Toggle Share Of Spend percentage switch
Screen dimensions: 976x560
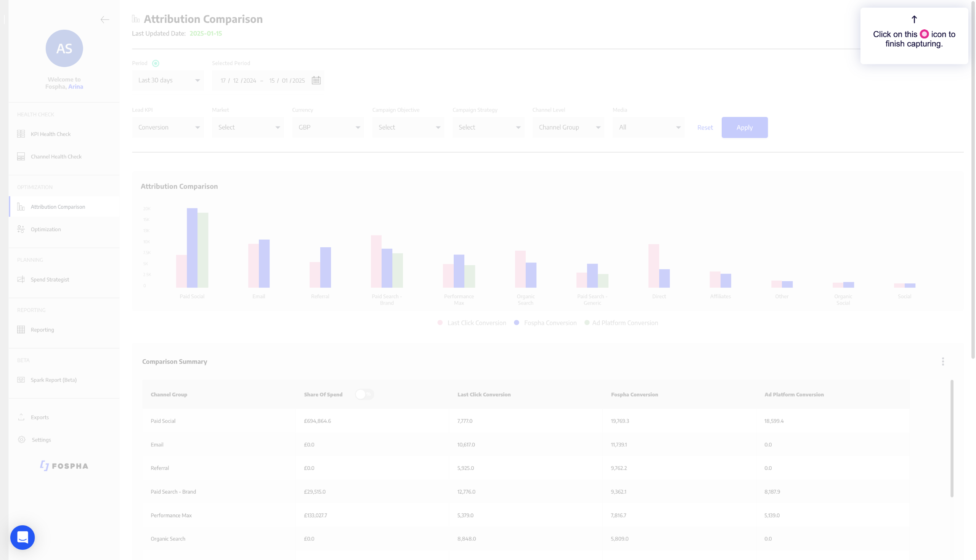click(364, 394)
